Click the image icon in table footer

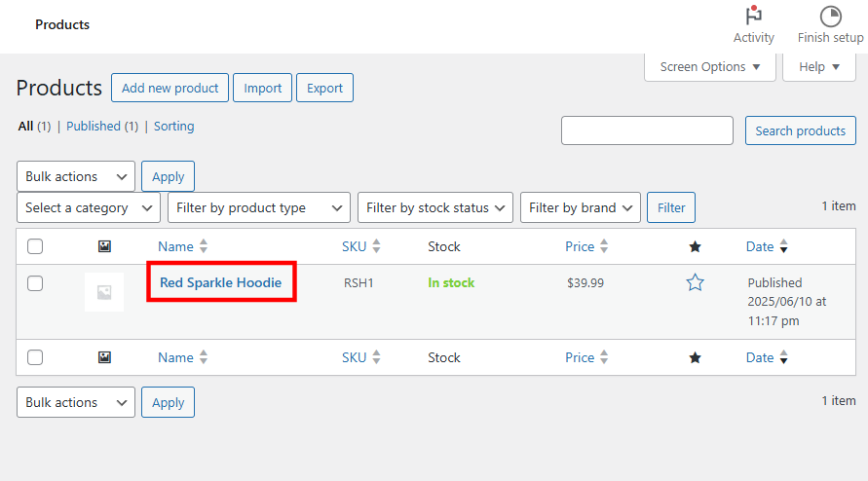104,358
